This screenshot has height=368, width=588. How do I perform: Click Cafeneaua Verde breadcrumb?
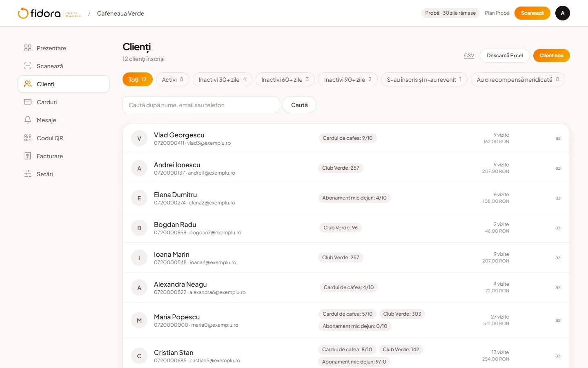coord(120,13)
